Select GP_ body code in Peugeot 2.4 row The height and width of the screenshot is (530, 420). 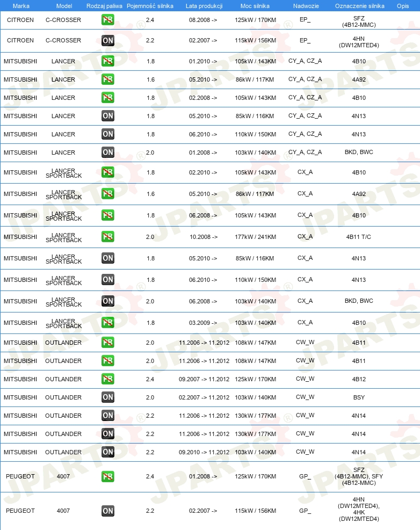point(305,476)
